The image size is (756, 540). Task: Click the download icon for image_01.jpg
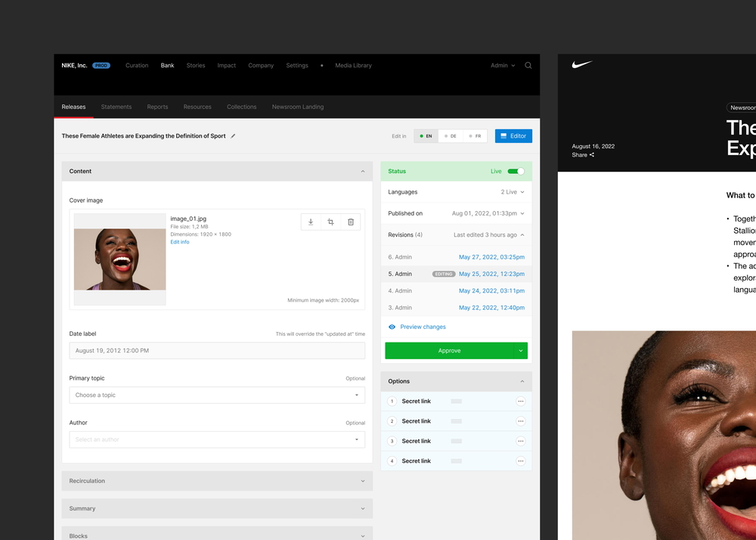coord(311,222)
